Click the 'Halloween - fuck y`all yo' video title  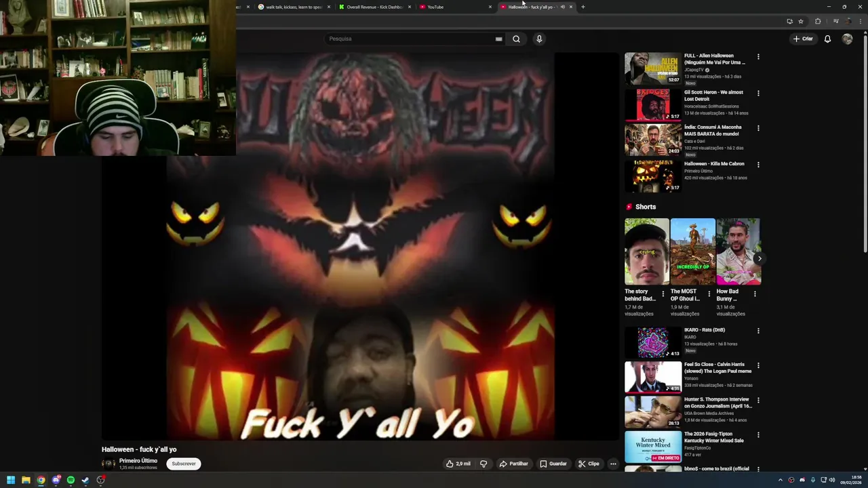139,449
